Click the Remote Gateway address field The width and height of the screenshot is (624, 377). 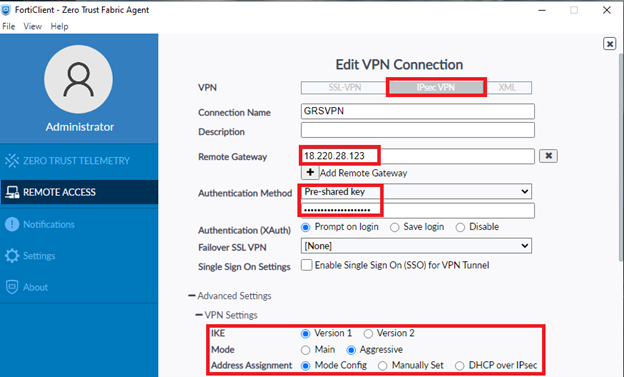coord(417,156)
